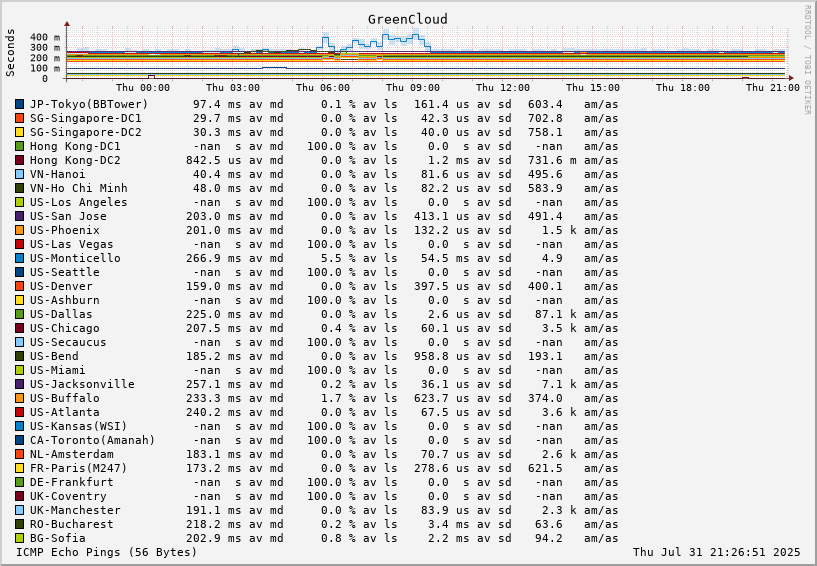Select the 'CA-Toronto(Amanah)' legend label
817x566 pixels.
click(93, 440)
